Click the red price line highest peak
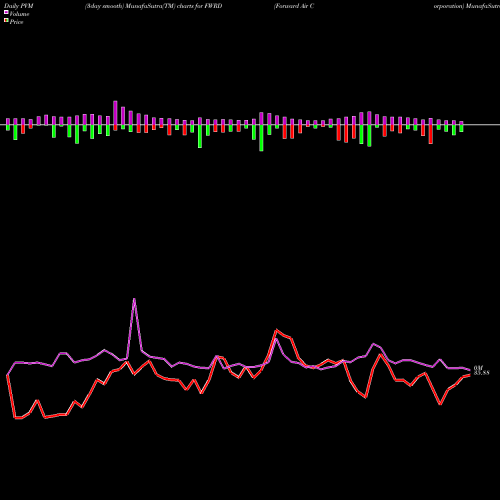 pos(276,330)
